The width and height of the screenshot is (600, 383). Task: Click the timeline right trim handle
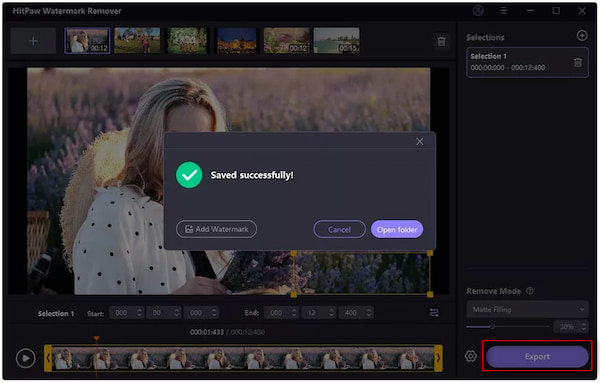(439, 358)
